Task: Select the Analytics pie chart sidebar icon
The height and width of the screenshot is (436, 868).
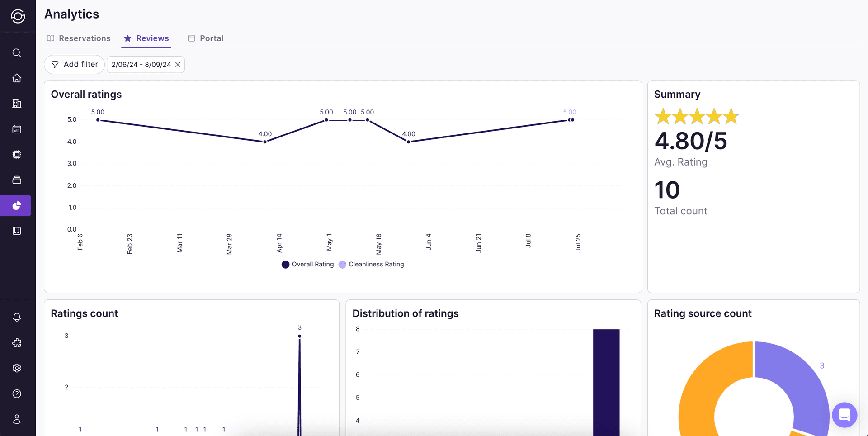Action: [x=17, y=205]
